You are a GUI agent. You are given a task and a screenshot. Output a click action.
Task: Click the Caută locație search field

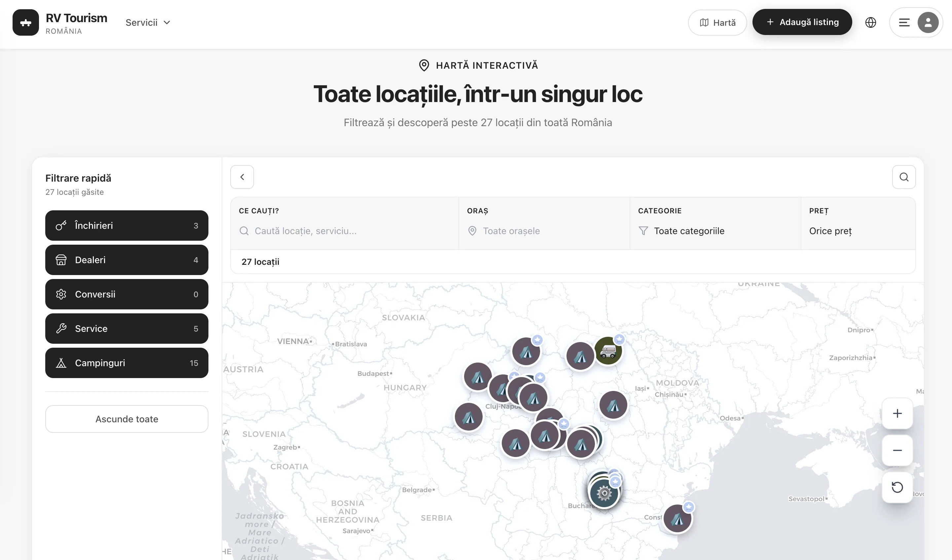(305, 231)
